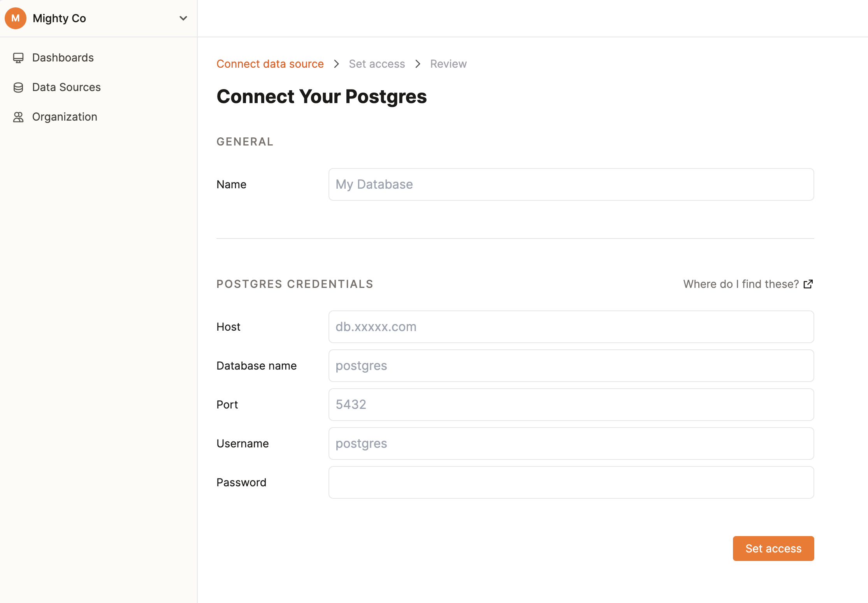Click the Organization people icon

pyautogui.click(x=18, y=117)
